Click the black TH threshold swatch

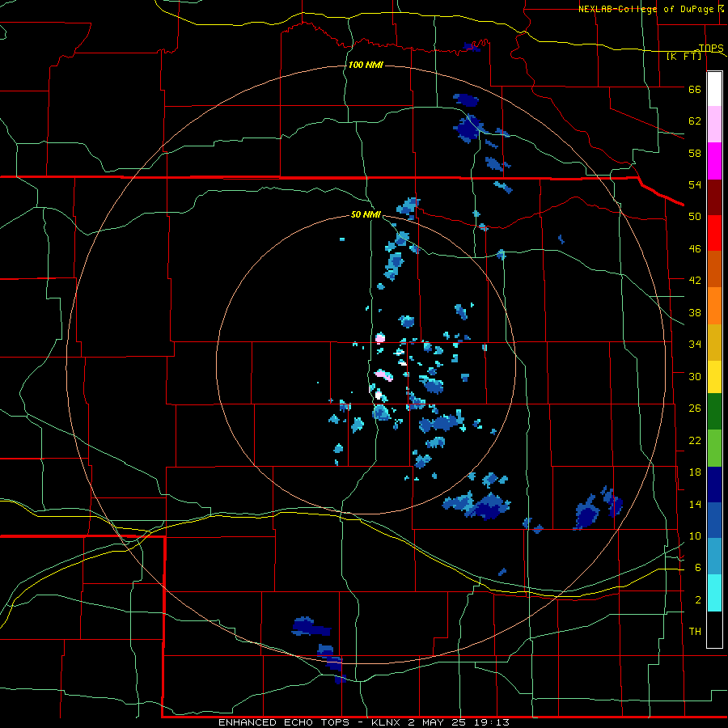click(x=714, y=629)
